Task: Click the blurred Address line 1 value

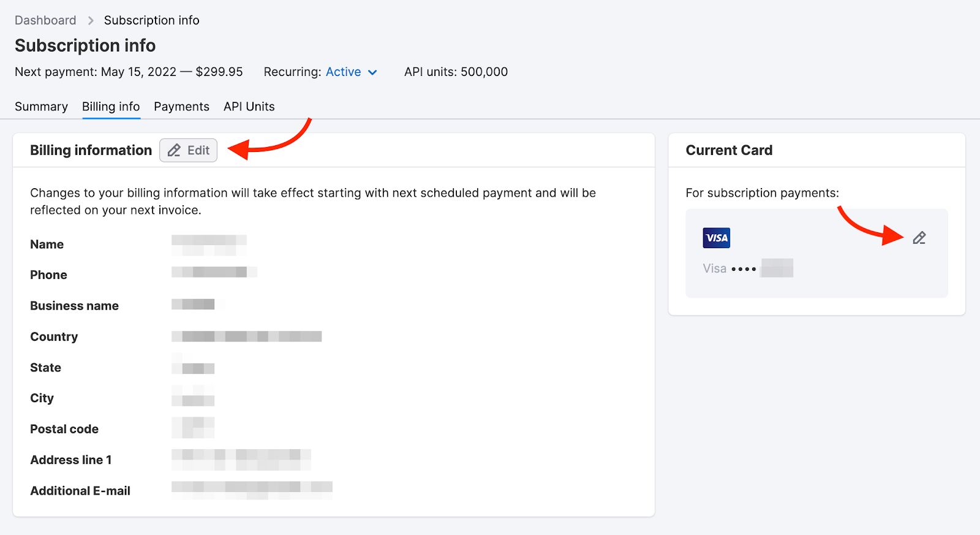Action: tap(241, 459)
